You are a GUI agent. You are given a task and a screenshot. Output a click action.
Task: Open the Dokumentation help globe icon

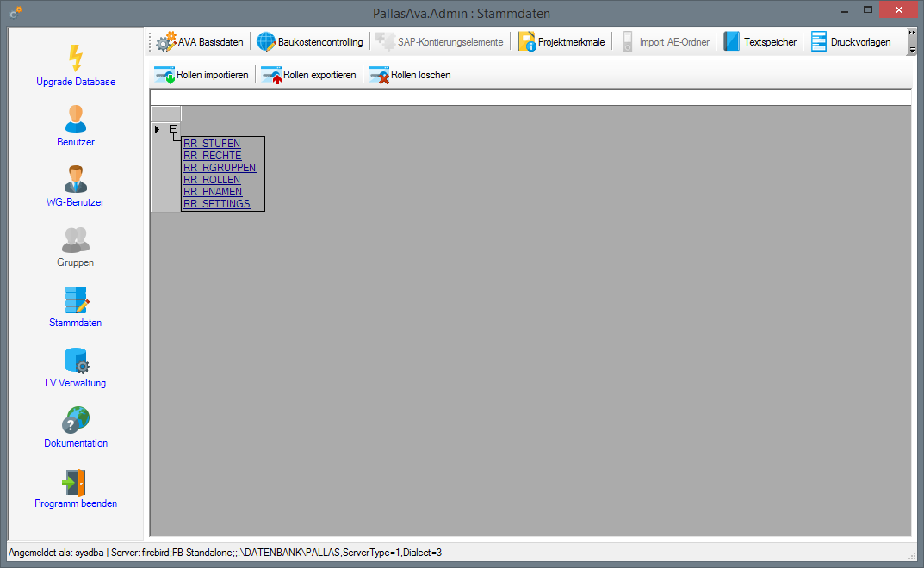pyautogui.click(x=76, y=420)
